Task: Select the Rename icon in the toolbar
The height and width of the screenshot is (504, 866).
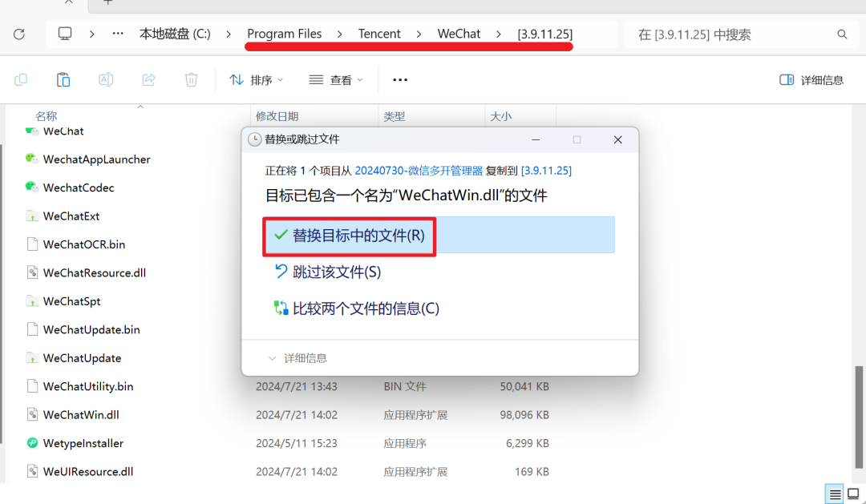Action: click(x=106, y=79)
